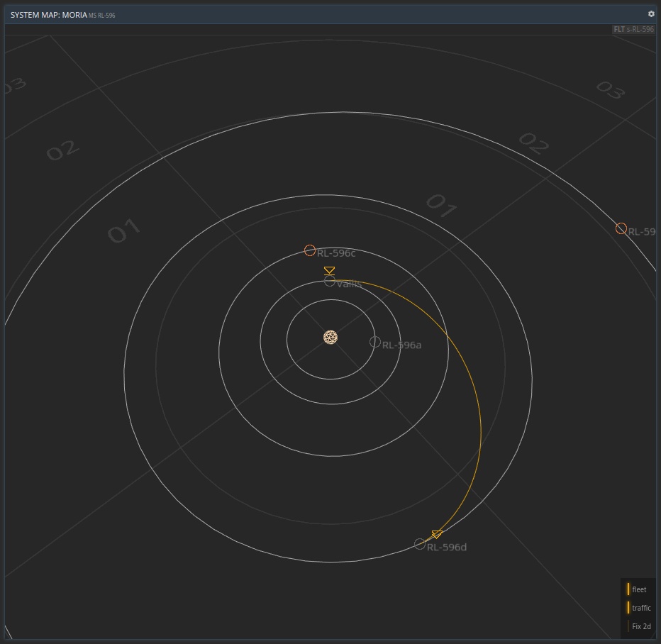Enable the Fix 2d view option
The image size is (661, 644).
coord(640,626)
